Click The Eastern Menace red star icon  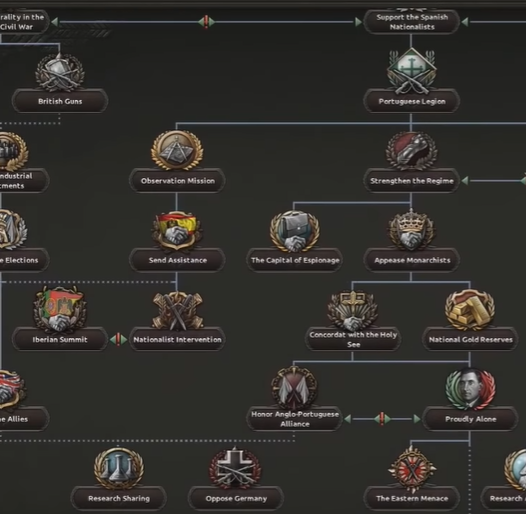(412, 469)
